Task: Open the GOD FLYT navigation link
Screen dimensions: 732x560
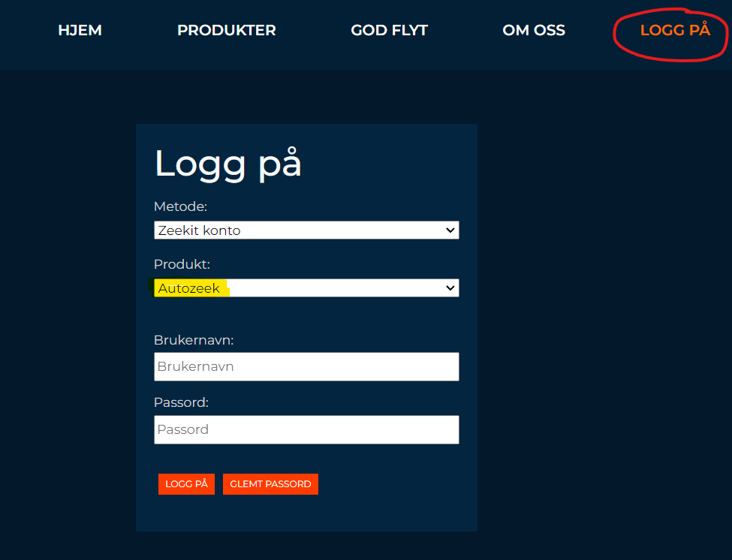Action: [389, 30]
